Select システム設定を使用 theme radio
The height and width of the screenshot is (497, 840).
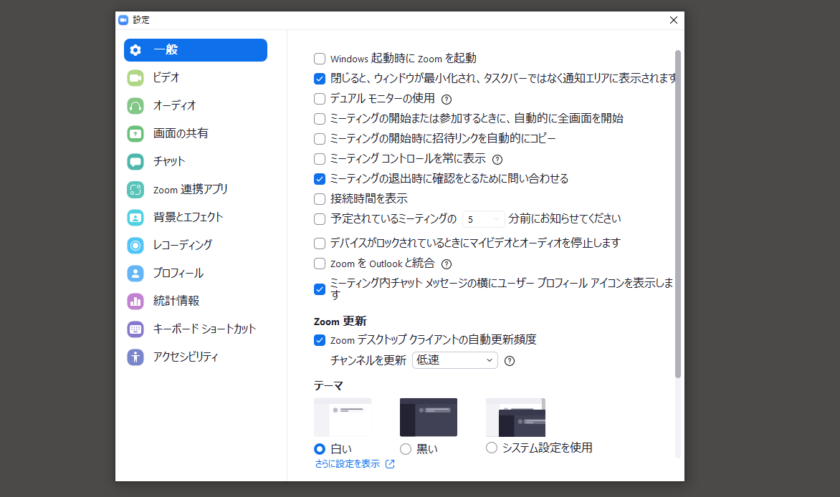coord(491,448)
